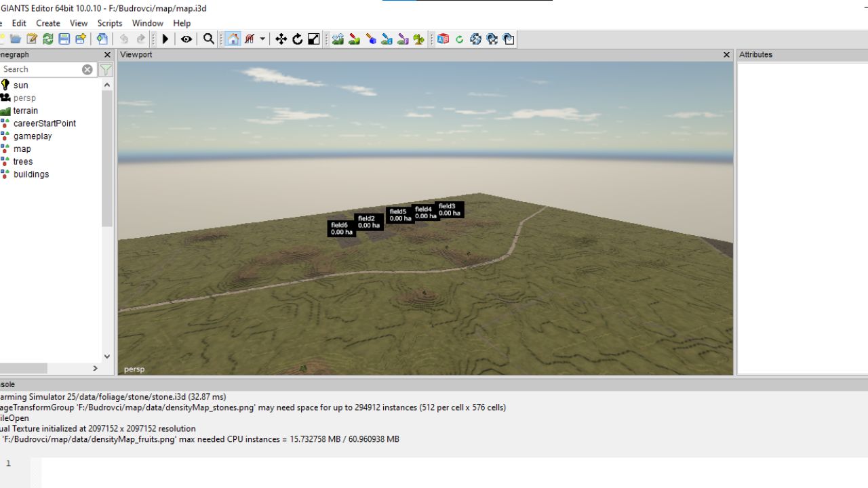Open the Create menu
Image resolution: width=868 pixels, height=488 pixels.
48,23
